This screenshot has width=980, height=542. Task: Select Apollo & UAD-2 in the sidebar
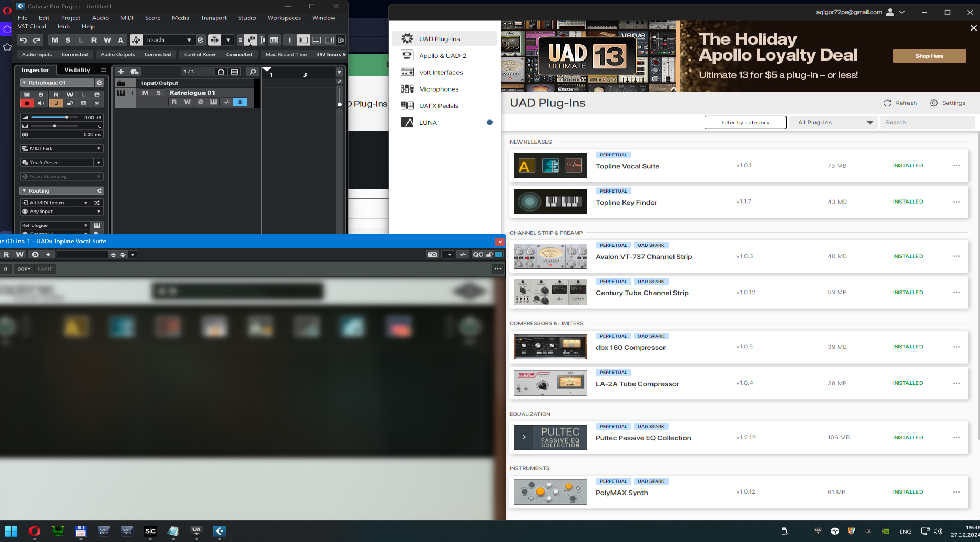point(444,56)
